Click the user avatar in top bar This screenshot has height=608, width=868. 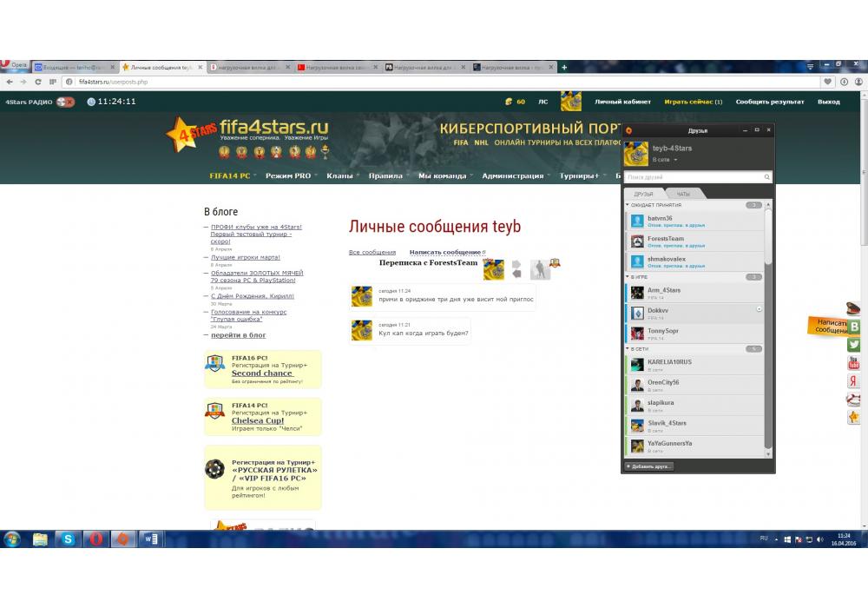point(570,102)
